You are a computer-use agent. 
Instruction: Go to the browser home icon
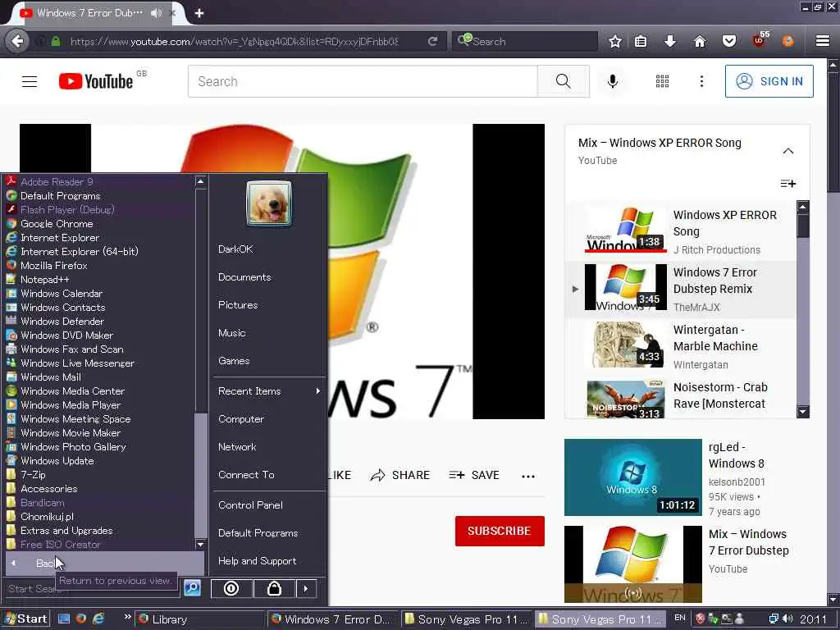[x=700, y=41]
